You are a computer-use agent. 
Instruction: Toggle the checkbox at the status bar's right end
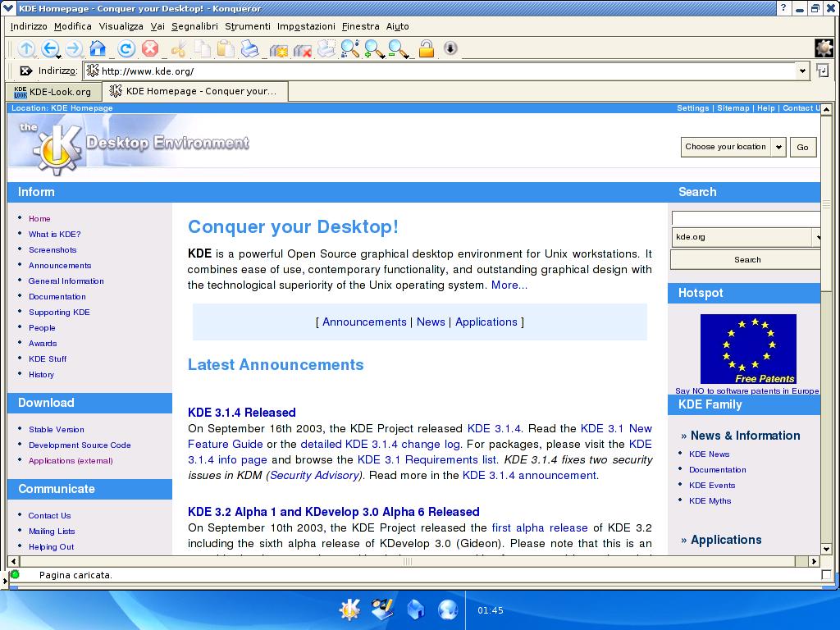[826, 575]
